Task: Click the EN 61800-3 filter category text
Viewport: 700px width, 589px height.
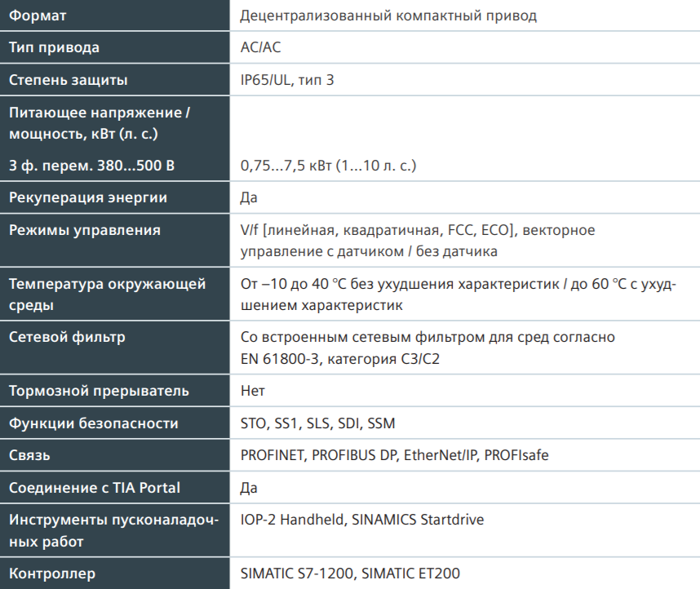Action: point(339,359)
